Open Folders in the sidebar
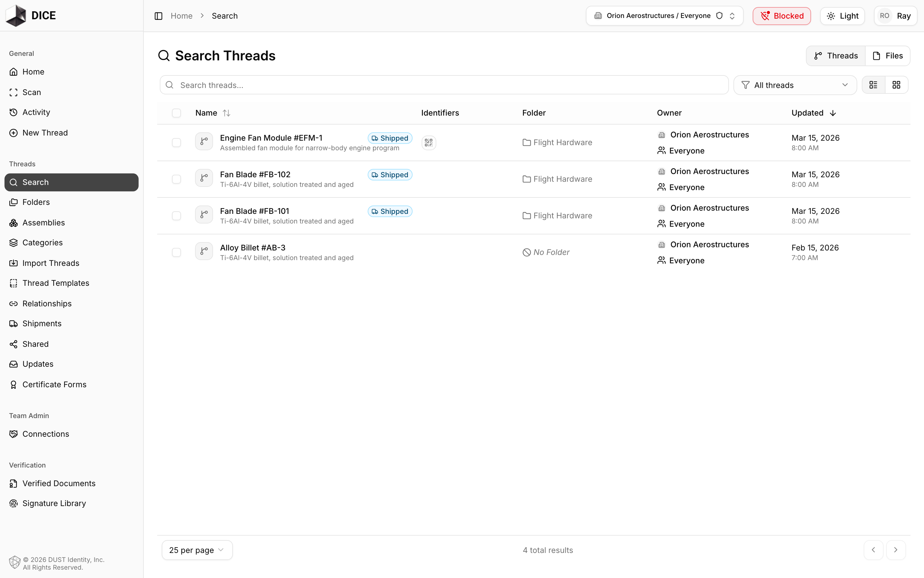924x578 pixels. click(72, 202)
